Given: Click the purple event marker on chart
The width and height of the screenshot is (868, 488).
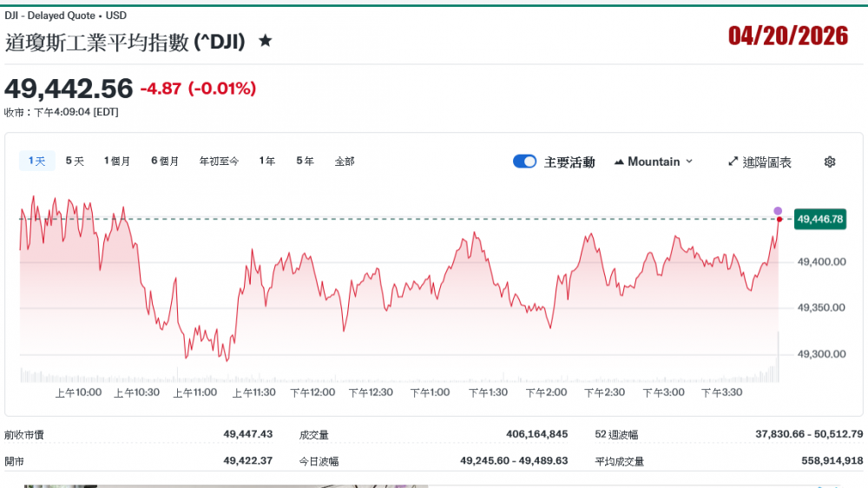Looking at the screenshot, I should click(x=778, y=211).
